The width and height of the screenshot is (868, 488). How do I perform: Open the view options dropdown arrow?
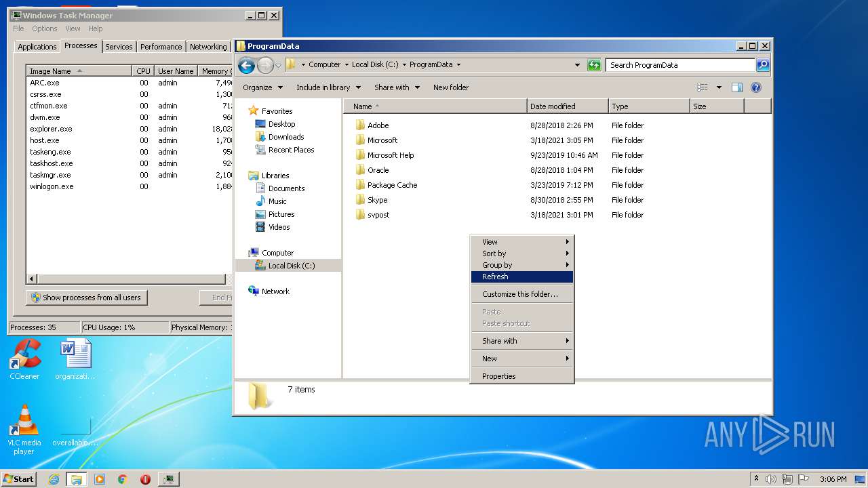click(719, 87)
